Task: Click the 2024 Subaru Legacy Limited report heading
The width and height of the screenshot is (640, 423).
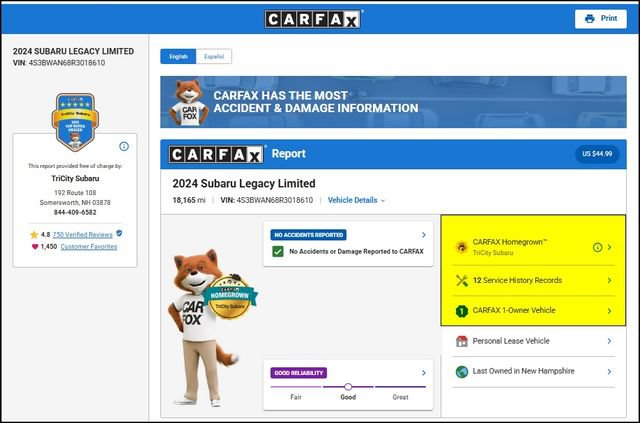Action: [244, 184]
